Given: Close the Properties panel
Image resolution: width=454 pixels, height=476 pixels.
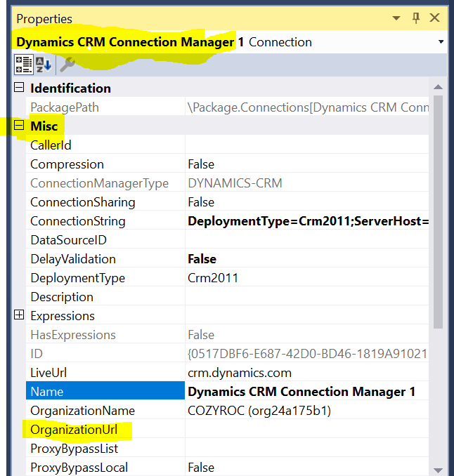Looking at the screenshot, I should pyautogui.click(x=434, y=18).
